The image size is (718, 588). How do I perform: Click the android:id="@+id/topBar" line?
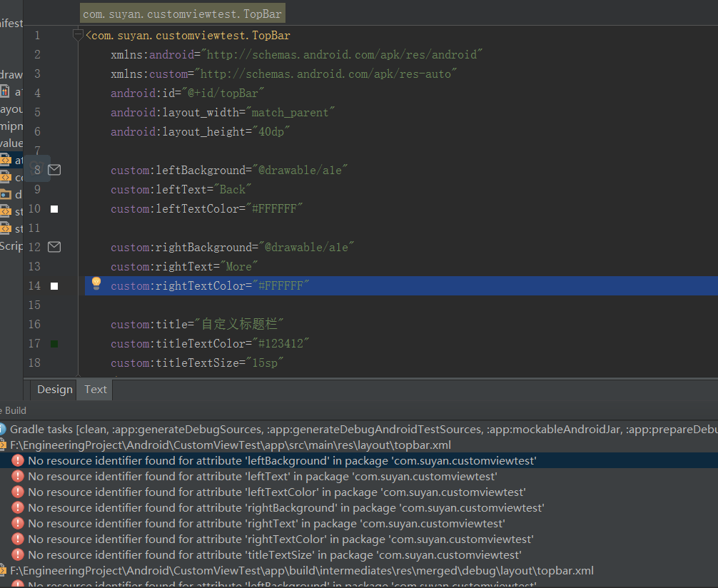click(187, 93)
